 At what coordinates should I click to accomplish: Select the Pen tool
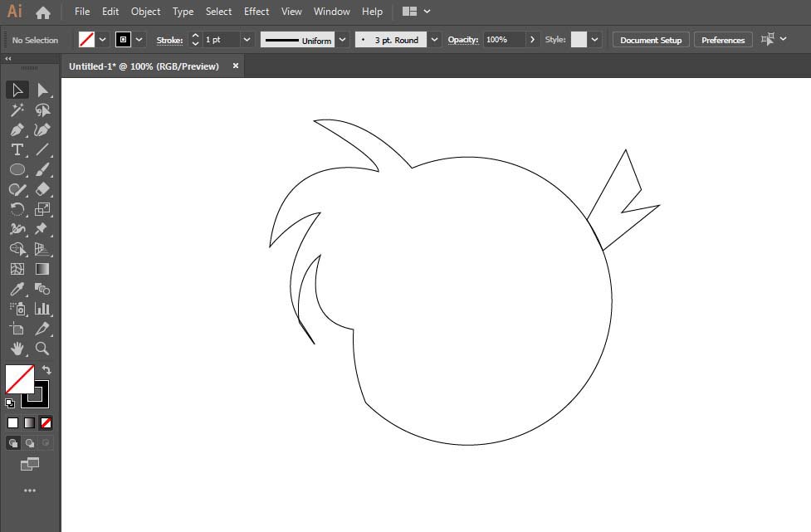pos(17,129)
